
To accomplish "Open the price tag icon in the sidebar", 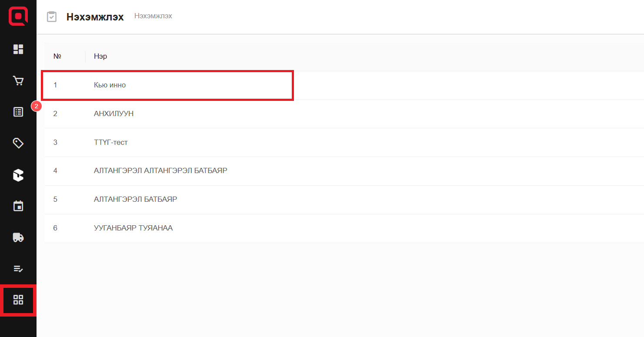I will click(x=18, y=143).
